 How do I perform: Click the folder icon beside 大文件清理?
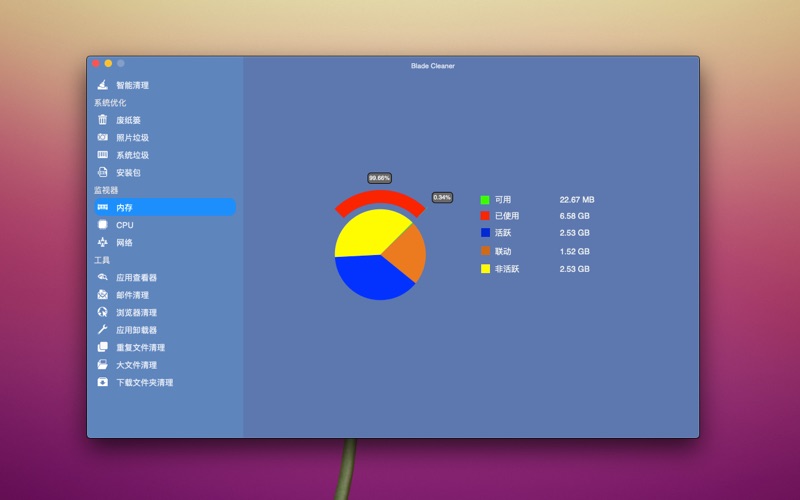(x=103, y=364)
